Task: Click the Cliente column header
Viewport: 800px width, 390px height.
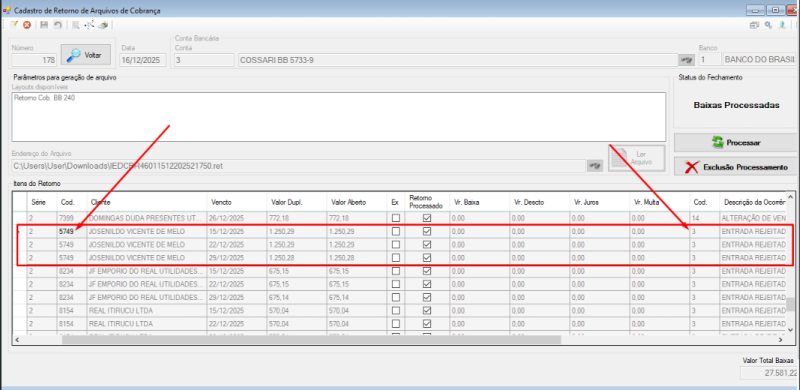Action: pyautogui.click(x=147, y=202)
